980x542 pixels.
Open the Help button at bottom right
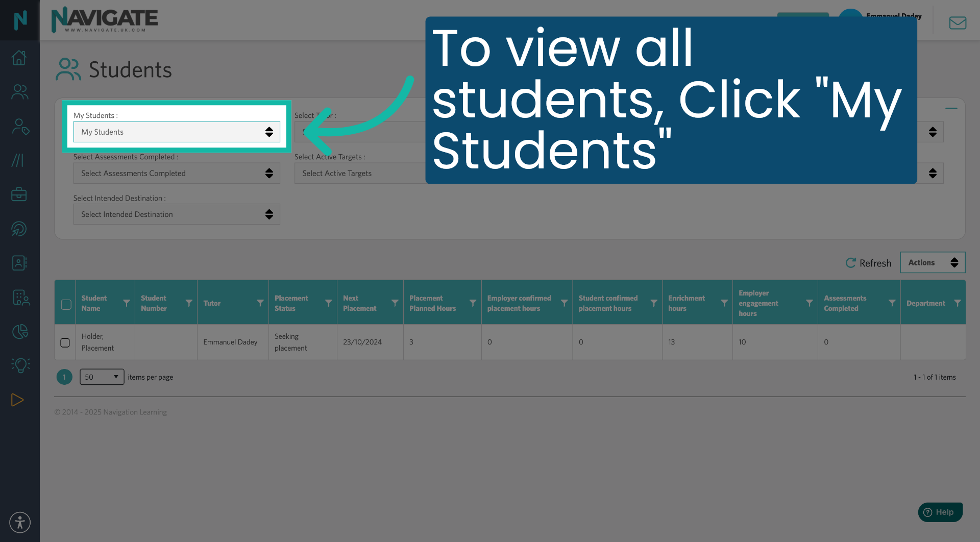(940, 512)
